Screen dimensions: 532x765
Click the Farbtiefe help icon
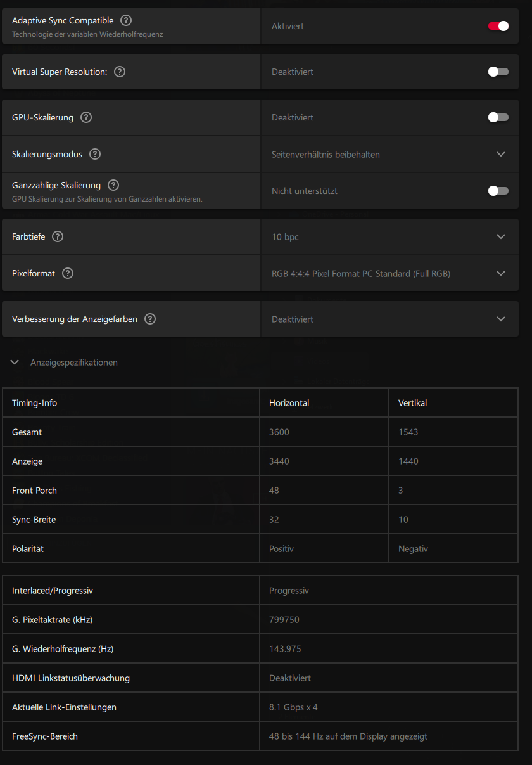point(58,236)
